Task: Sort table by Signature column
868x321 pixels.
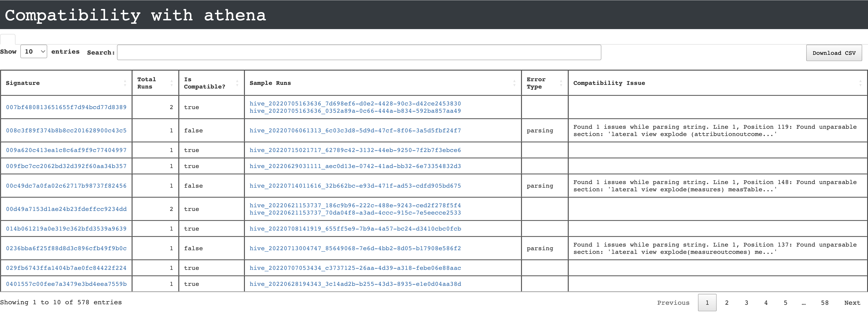Action: [x=66, y=83]
